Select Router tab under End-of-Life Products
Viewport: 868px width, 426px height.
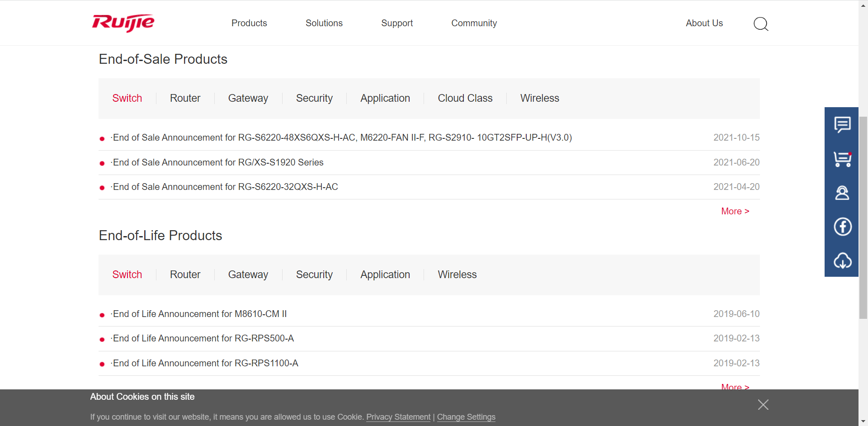(185, 275)
